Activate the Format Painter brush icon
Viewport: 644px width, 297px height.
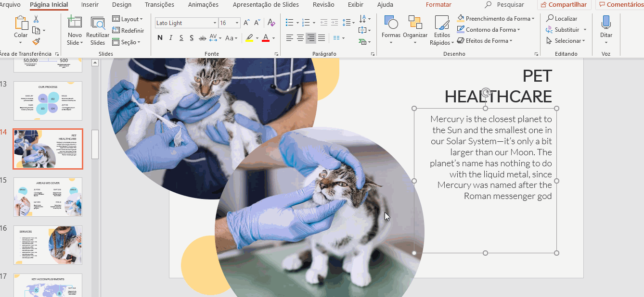click(36, 41)
